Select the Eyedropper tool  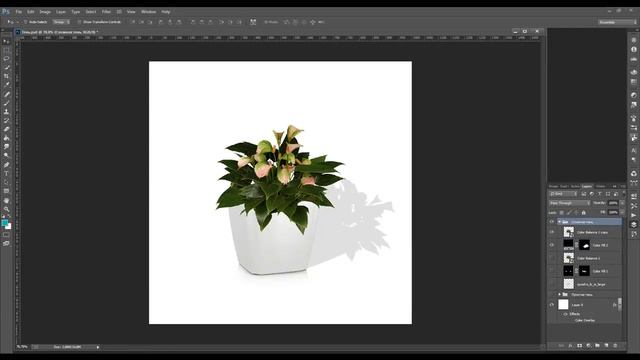[6, 85]
